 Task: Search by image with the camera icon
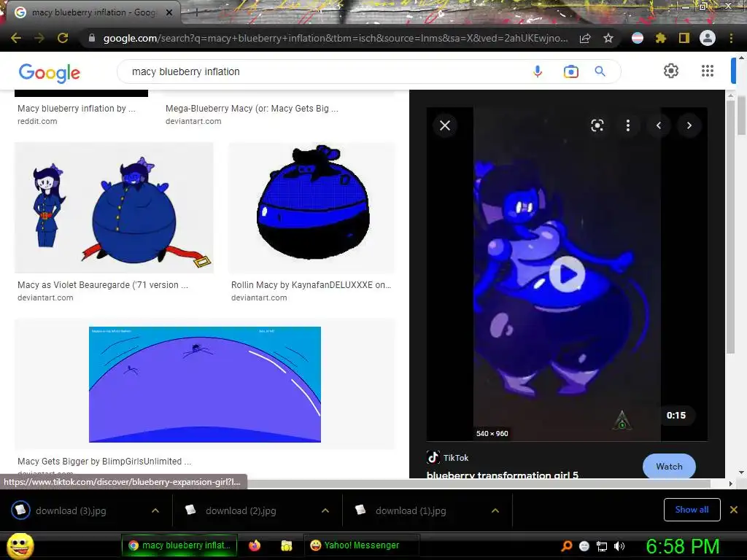point(570,71)
